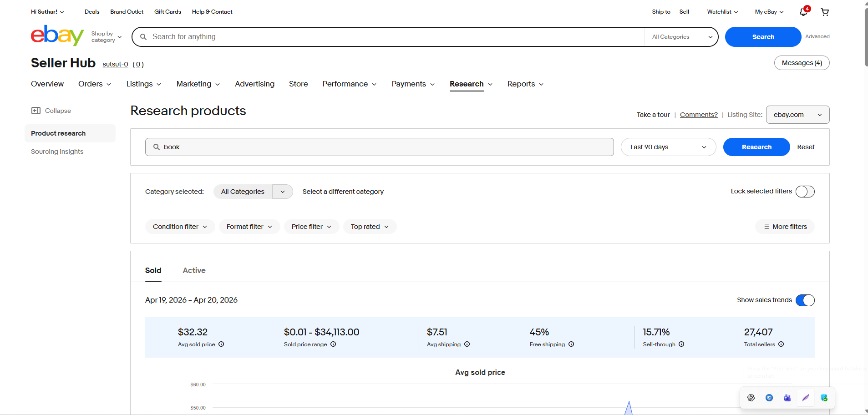Open ChatGPT from the taskbar
This screenshot has width=868, height=415.
tap(751, 398)
